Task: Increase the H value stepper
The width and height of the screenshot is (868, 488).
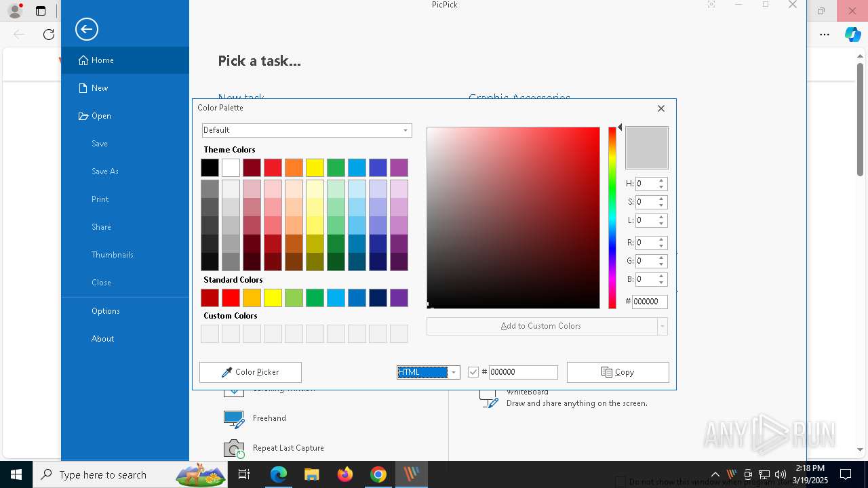Action: [x=661, y=181]
